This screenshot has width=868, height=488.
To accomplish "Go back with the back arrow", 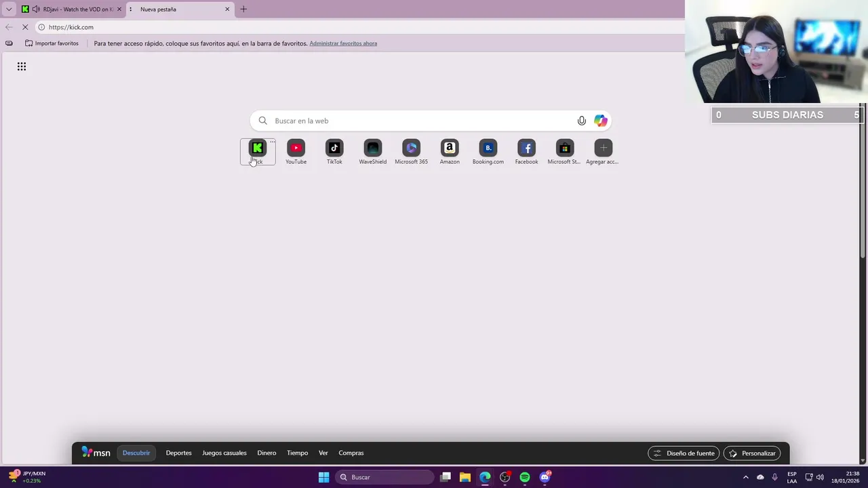I will tap(9, 27).
